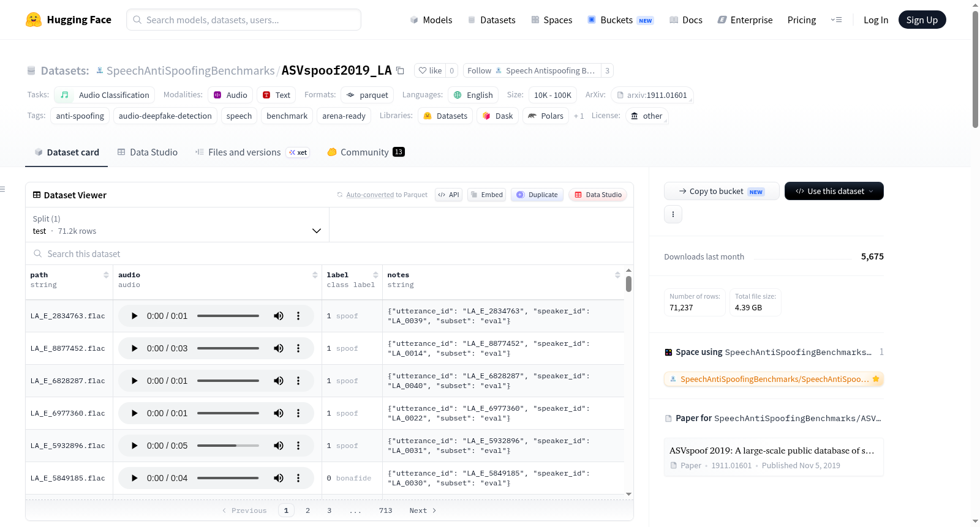Seek in the LA_E_5849185.flac audio progress bar
The width and height of the screenshot is (980, 527).
pos(228,478)
